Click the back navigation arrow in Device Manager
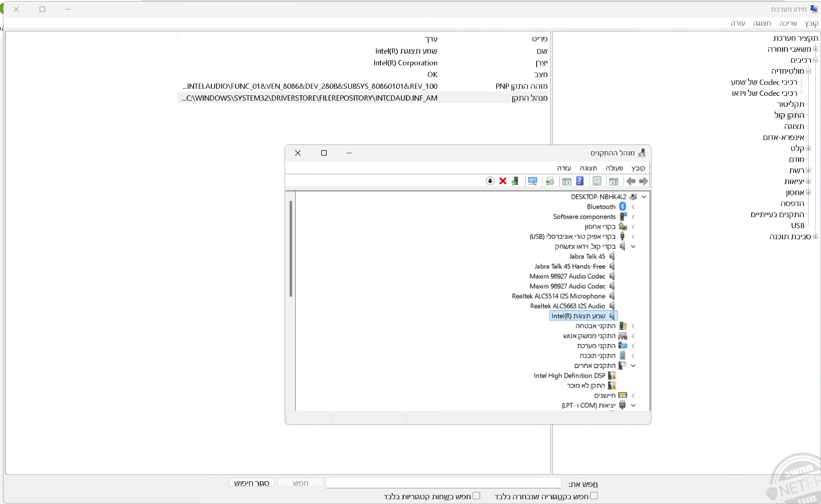The image size is (821, 504). [644, 181]
